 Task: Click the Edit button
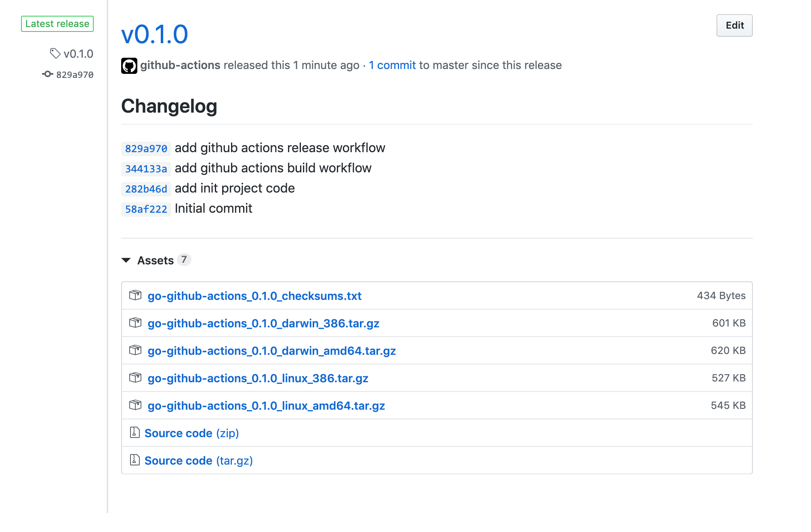pos(734,25)
